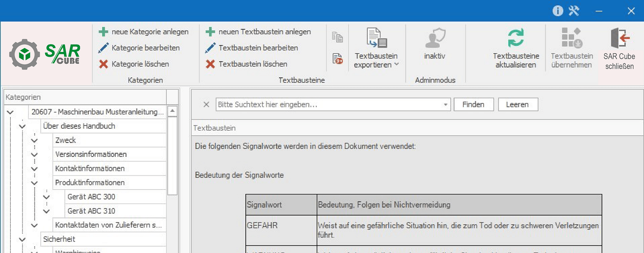Open the search text dropdown arrow
Screen dimensions: 644x253
[x=445, y=105]
